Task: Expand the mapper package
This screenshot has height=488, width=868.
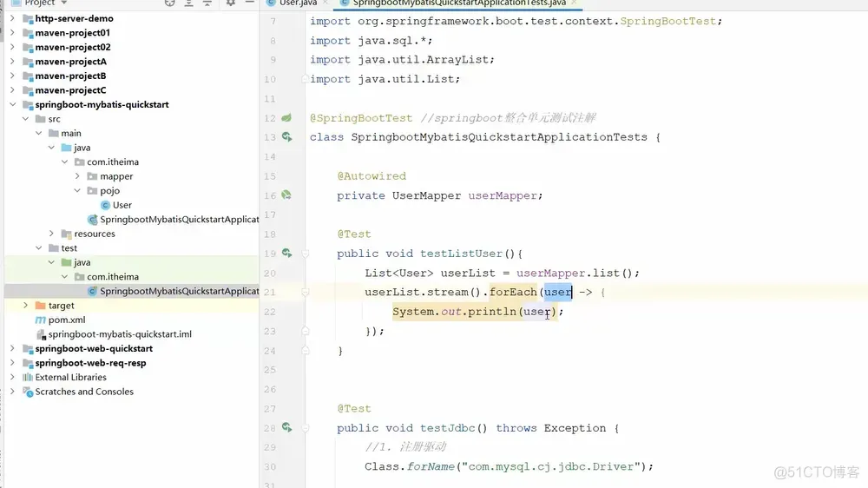Action: tap(77, 176)
